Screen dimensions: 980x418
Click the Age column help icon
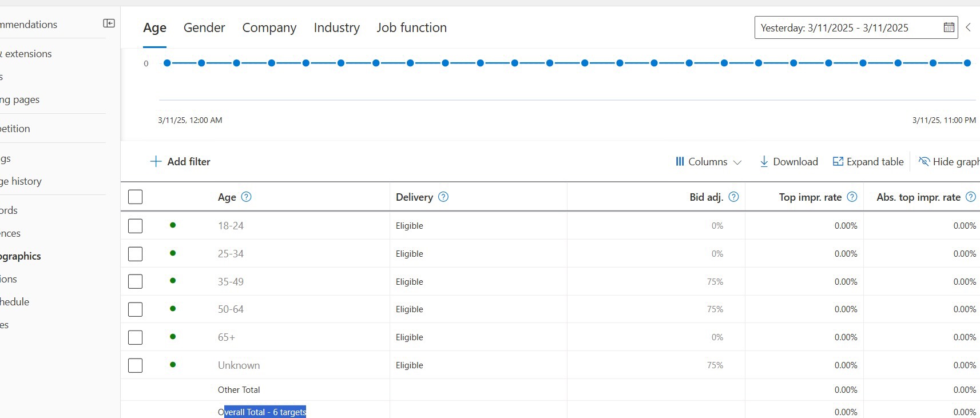click(247, 197)
